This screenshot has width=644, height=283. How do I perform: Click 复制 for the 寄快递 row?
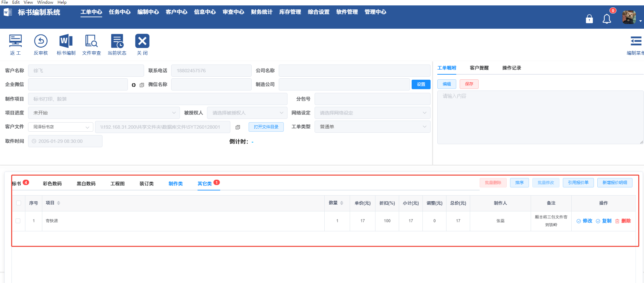pyautogui.click(x=604, y=221)
